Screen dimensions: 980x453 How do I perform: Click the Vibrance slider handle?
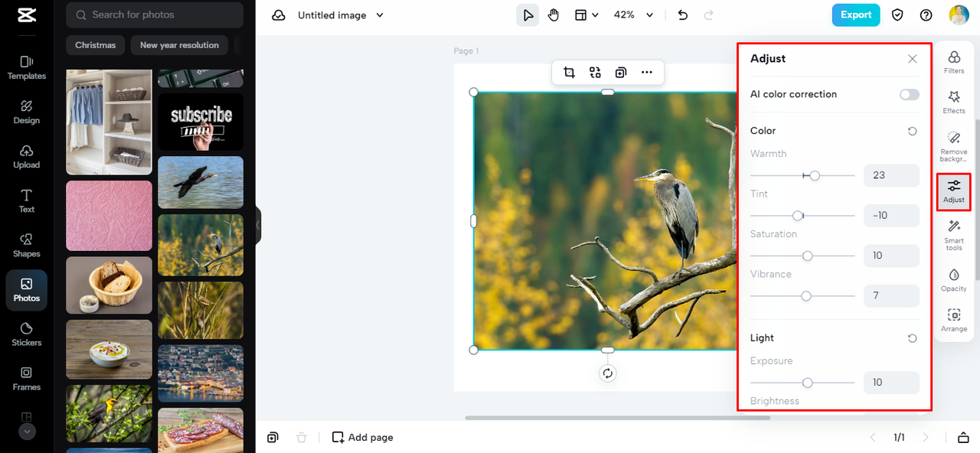pyautogui.click(x=806, y=295)
